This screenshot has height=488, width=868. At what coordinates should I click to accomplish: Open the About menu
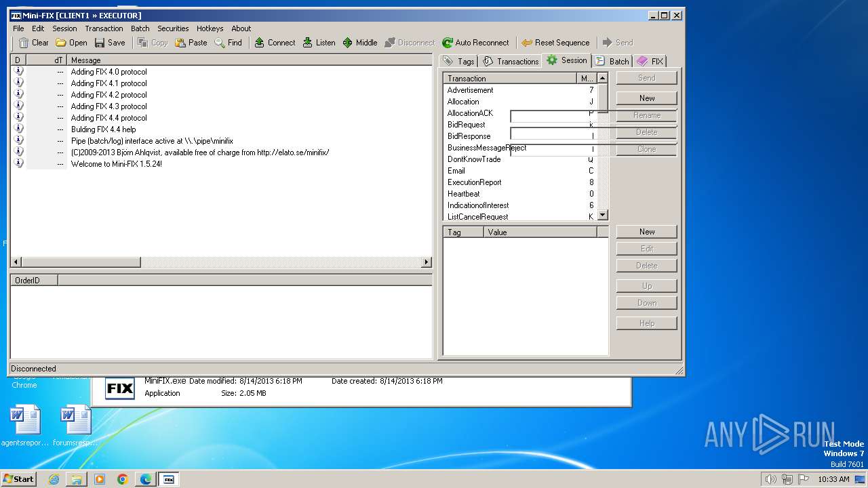241,28
